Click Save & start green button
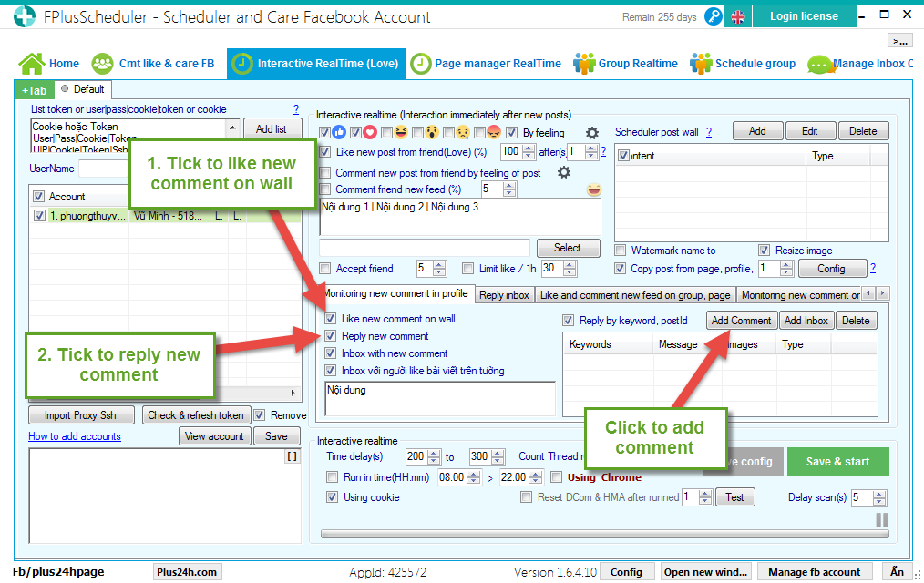The width and height of the screenshot is (924, 583). [x=838, y=462]
